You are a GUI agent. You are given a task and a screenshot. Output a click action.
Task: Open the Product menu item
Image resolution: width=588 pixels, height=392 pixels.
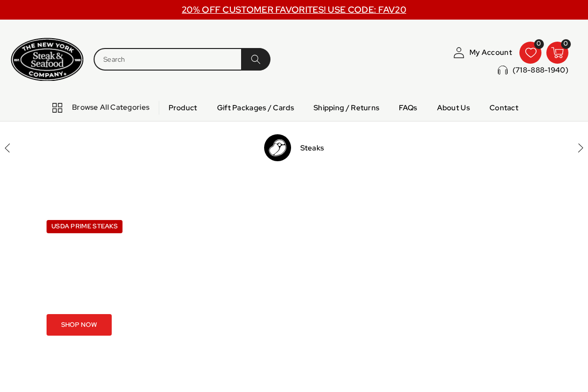point(182,107)
